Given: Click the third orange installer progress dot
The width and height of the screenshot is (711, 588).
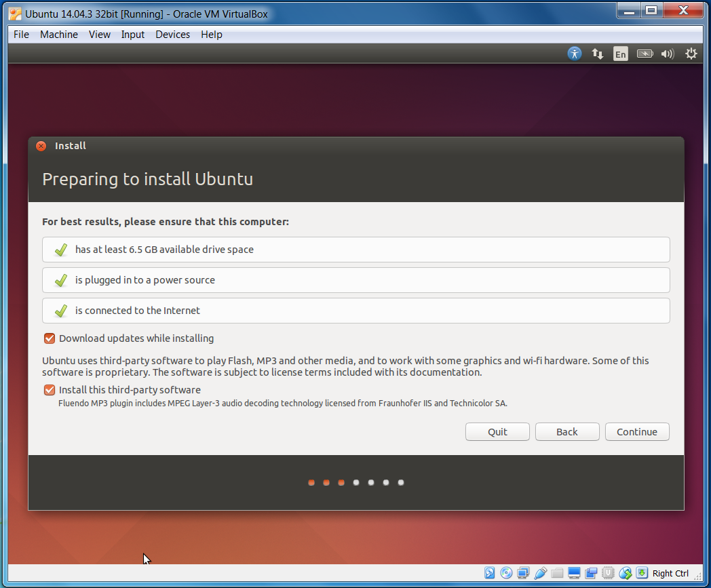Looking at the screenshot, I should tap(341, 482).
